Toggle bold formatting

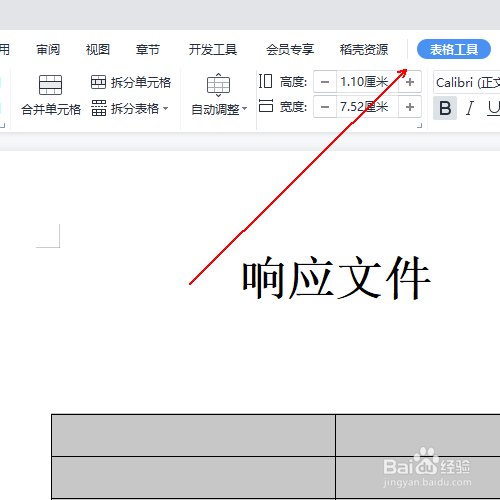[x=445, y=108]
